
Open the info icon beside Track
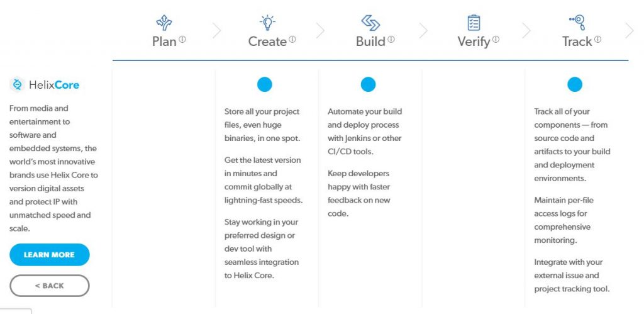click(x=597, y=39)
